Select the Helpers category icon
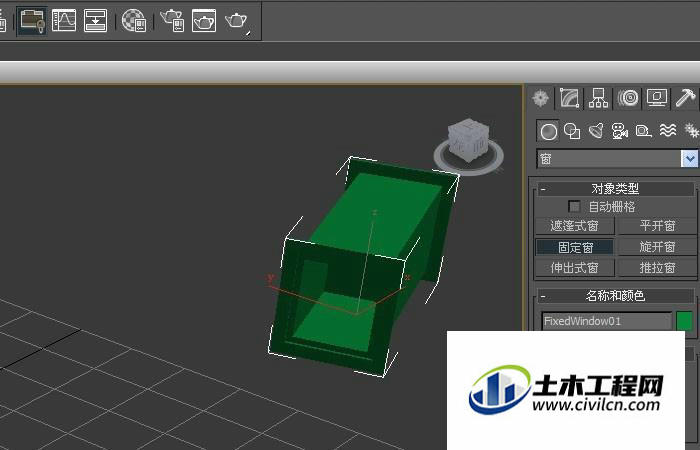Viewport: 700px width, 450px height. (643, 131)
